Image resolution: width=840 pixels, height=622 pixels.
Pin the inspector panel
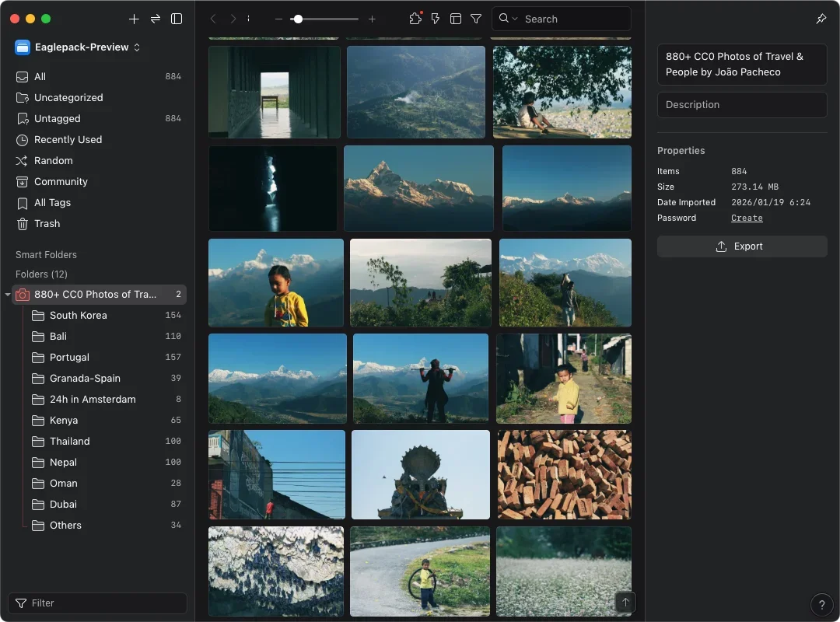(x=821, y=19)
